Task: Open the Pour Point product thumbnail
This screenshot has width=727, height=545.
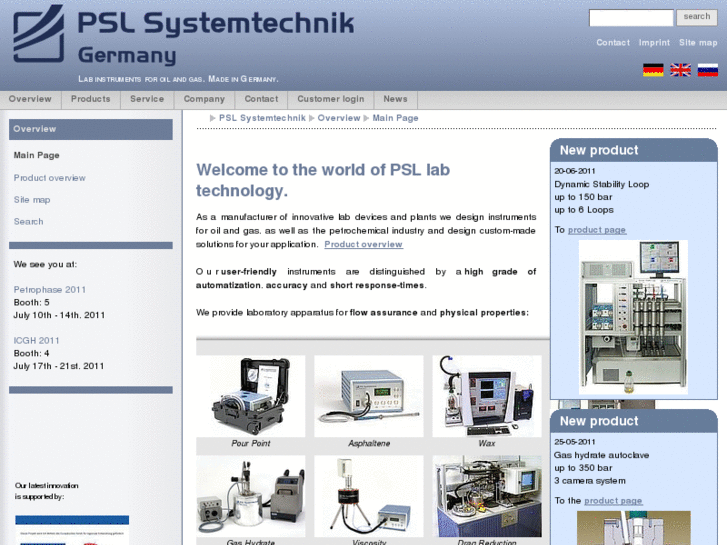Action: coord(251,396)
